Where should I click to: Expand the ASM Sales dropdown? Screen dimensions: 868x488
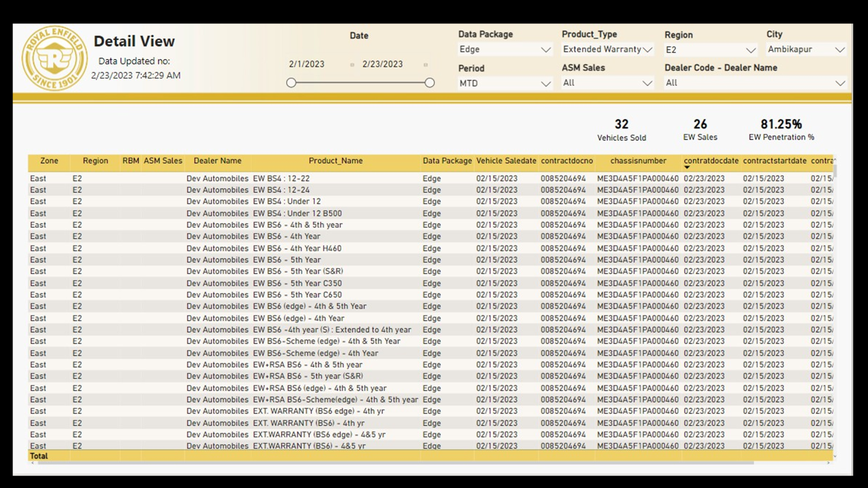607,83
